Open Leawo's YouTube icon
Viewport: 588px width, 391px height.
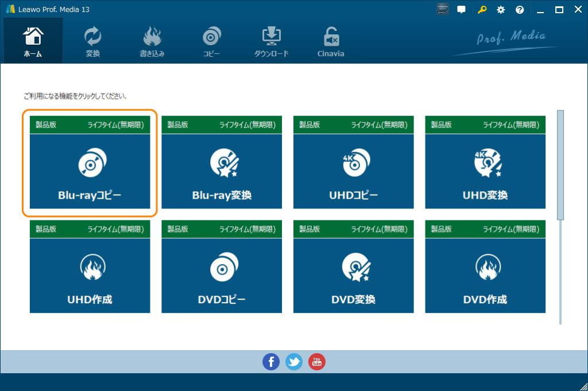(316, 362)
